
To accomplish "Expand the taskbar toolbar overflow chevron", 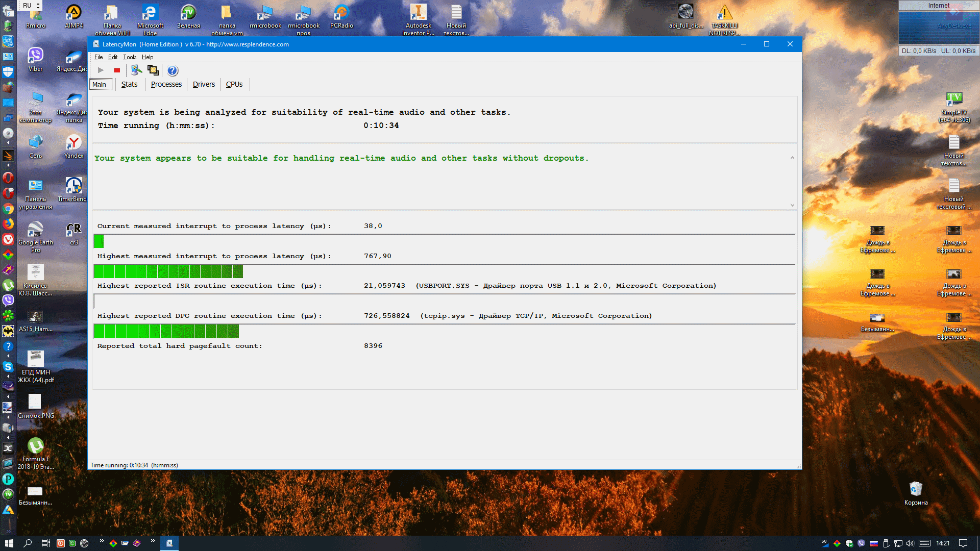I will point(102,541).
